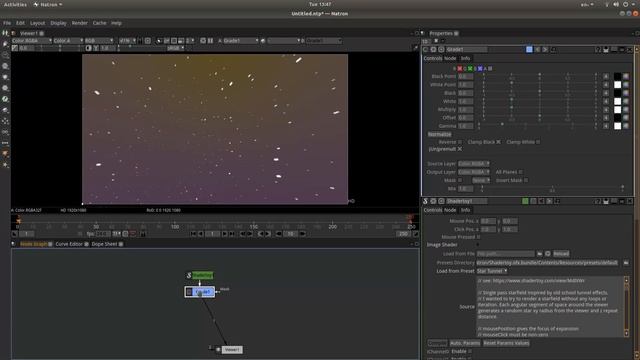
Task: Open the file browser icon for Load from File
Action: pos(540,254)
